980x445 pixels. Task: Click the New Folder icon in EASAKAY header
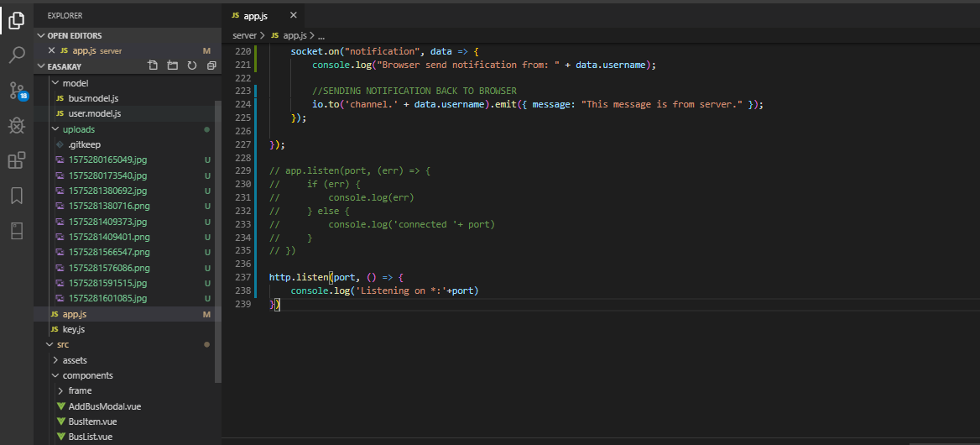click(173, 65)
